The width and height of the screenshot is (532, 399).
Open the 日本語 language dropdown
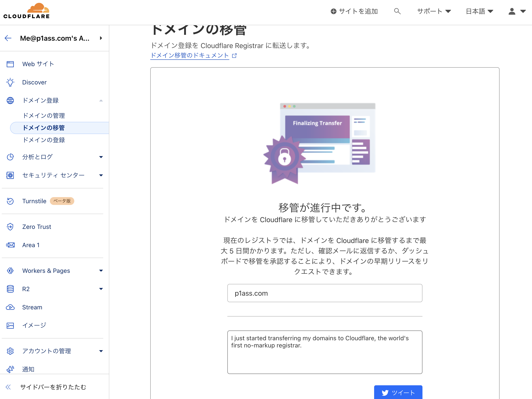479,11
